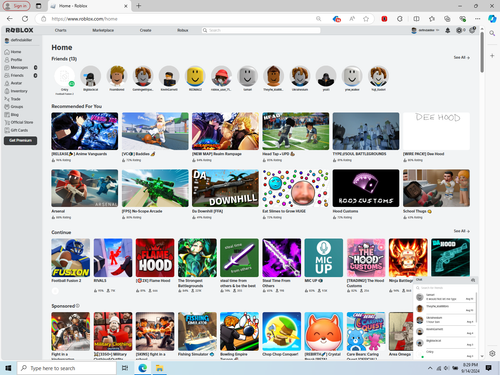This screenshot has width=500, height=375.
Task: Open the Edge sidebar search icon
Action: coord(492,33)
